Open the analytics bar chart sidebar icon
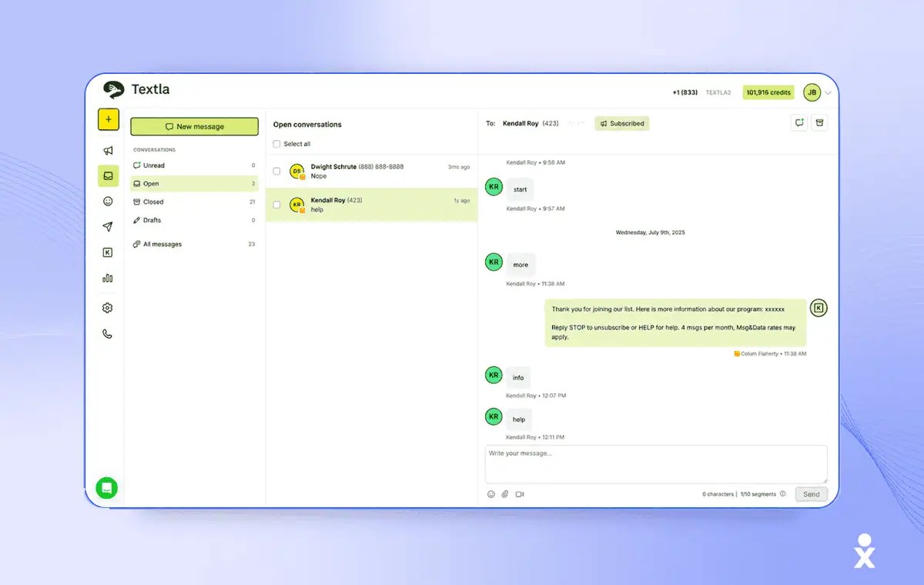Viewport: 924px width, 585px height. click(108, 278)
